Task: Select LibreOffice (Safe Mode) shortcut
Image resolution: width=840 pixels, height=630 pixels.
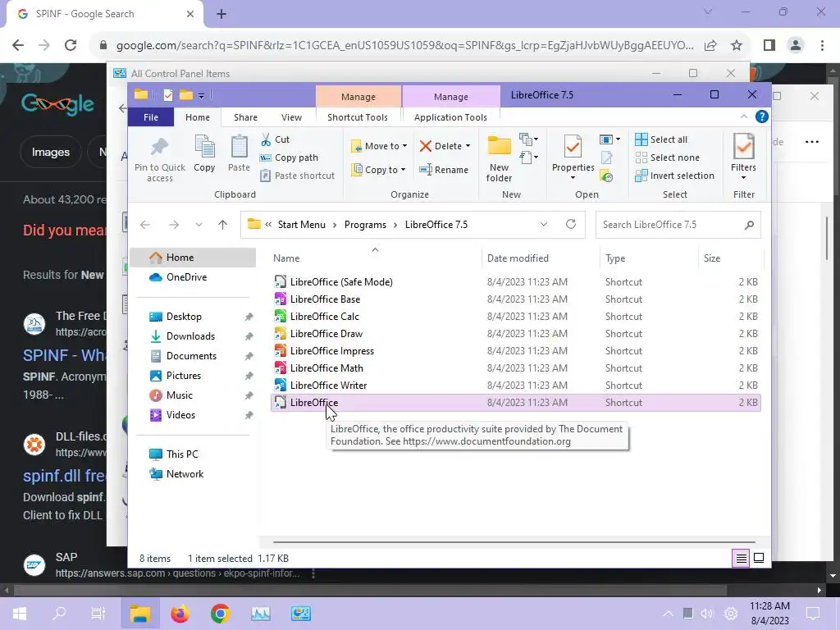Action: coord(340,282)
